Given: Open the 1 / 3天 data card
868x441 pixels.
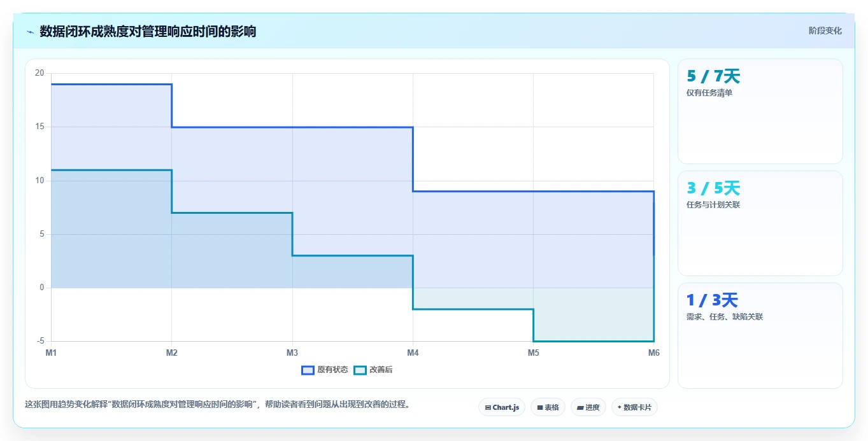Looking at the screenshot, I should (x=760, y=335).
